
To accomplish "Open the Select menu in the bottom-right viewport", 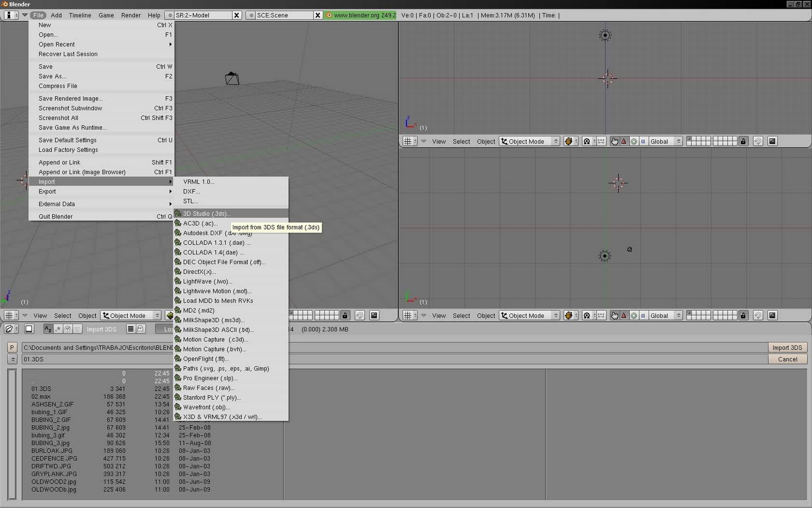I will pyautogui.click(x=461, y=316).
